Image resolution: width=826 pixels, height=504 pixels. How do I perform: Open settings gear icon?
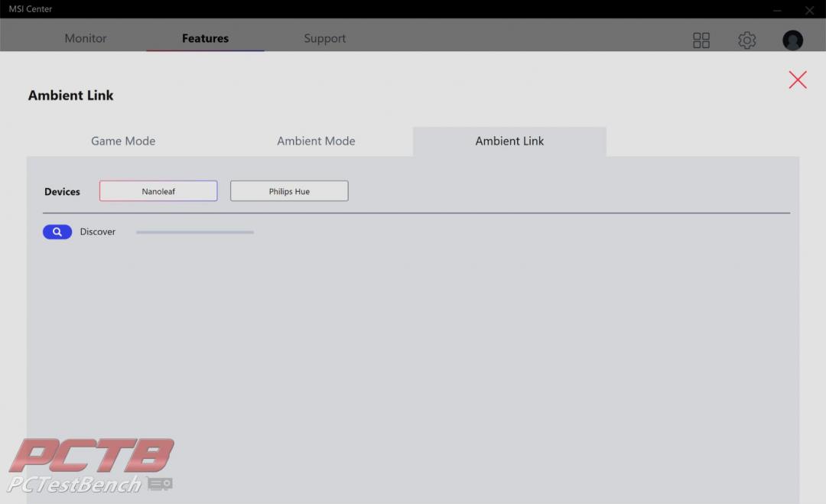point(746,40)
